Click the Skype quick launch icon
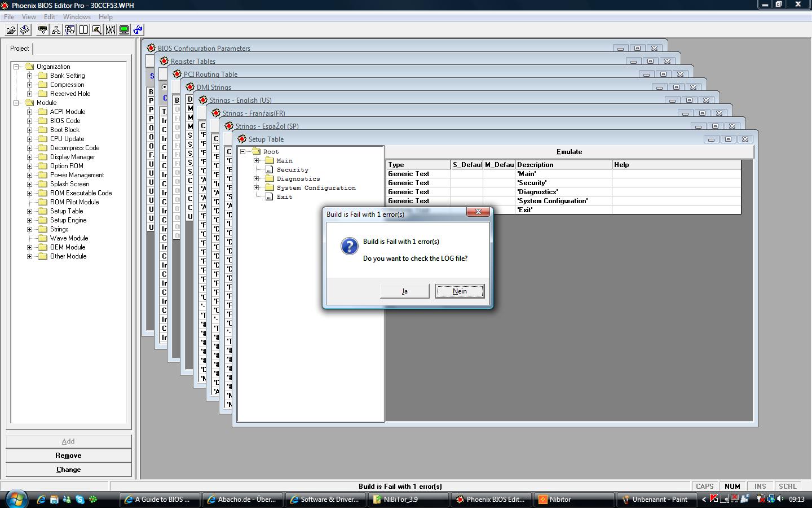Screen dimensions: 812x508 point(80,500)
